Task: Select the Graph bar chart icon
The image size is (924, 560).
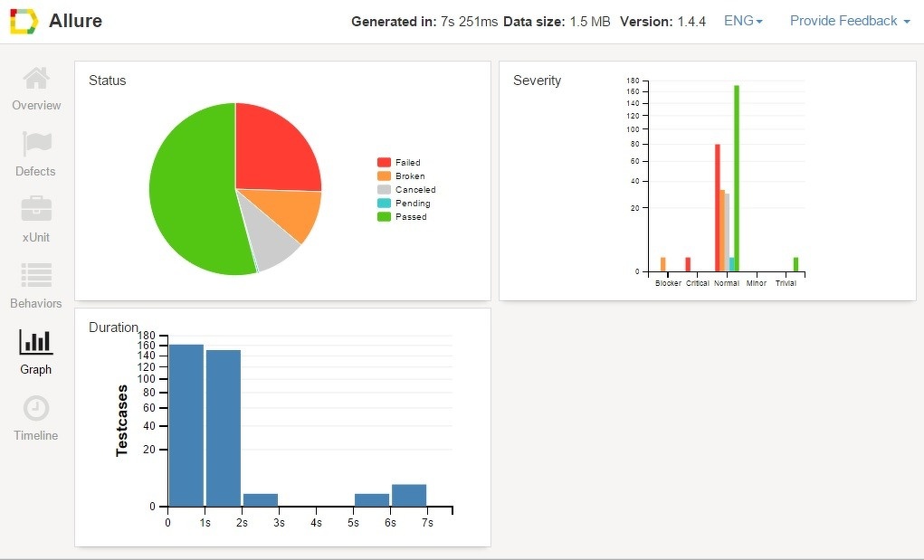Action: point(36,342)
